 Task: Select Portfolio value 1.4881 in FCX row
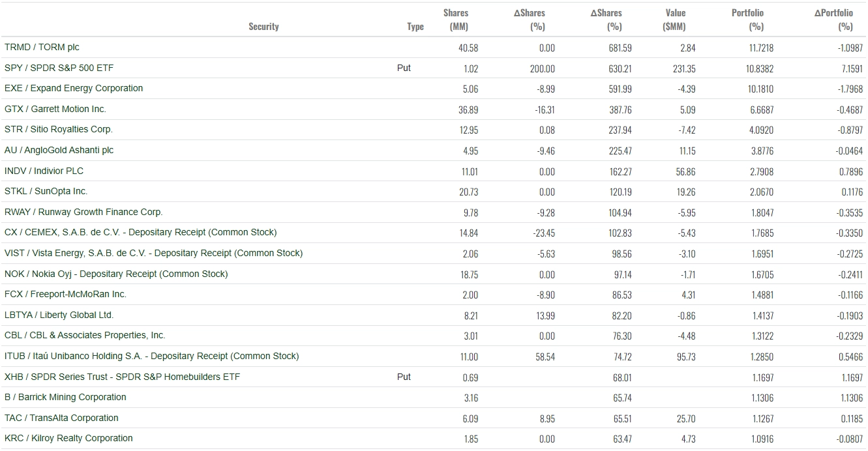(x=761, y=295)
